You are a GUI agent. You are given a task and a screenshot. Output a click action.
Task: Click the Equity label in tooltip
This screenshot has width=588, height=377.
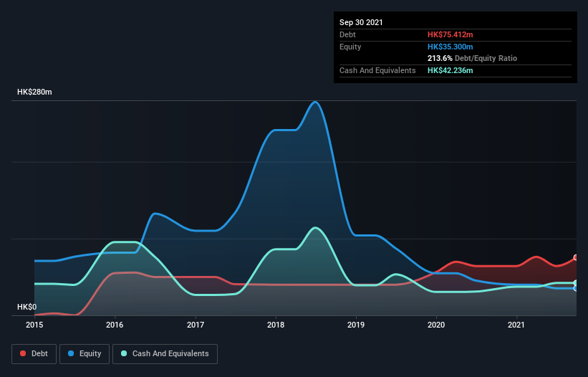coord(350,47)
